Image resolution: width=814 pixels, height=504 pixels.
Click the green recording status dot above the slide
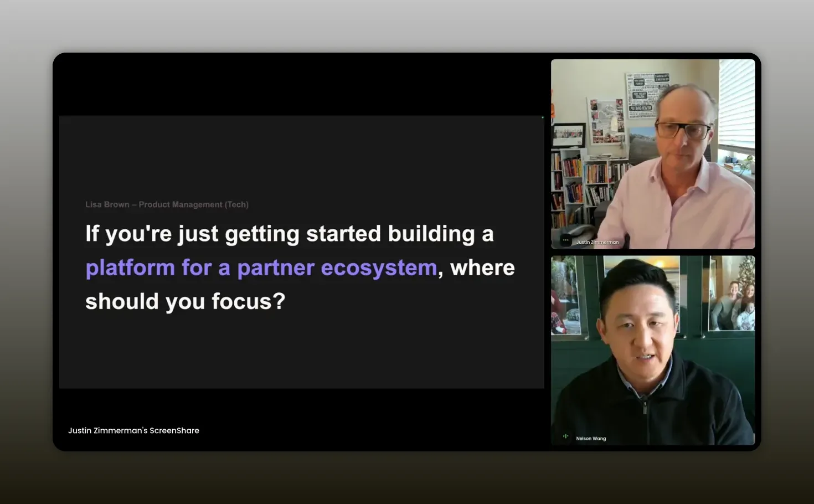tap(542, 117)
